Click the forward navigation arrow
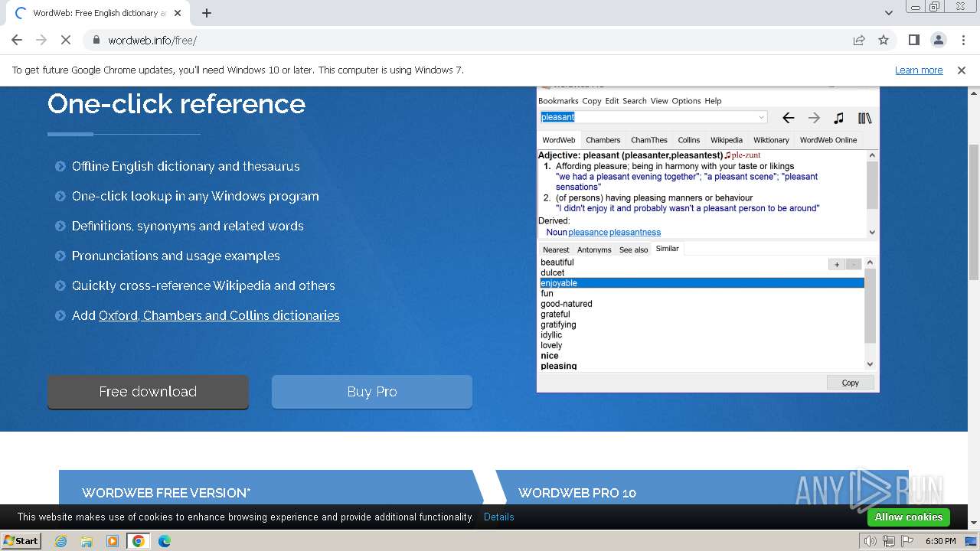980x551 pixels. [x=41, y=41]
